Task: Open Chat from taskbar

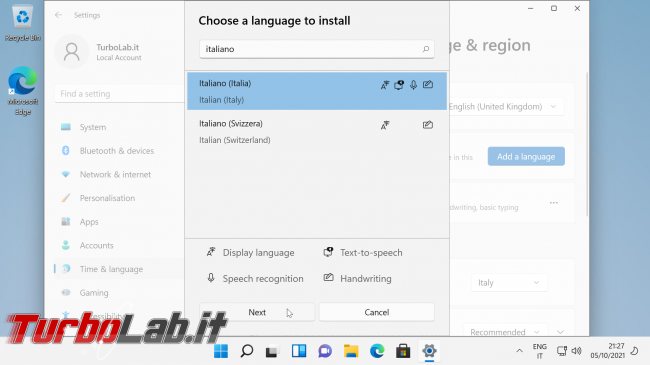Action: point(325,351)
